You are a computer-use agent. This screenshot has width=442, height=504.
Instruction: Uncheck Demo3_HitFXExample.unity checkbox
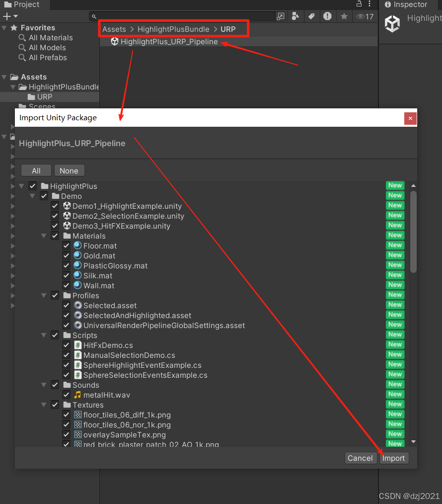click(55, 226)
